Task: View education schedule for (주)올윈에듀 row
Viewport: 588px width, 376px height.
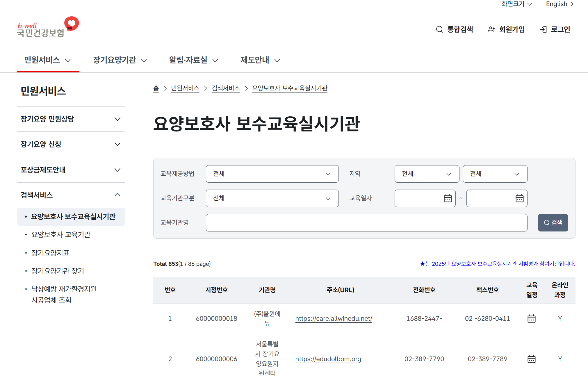Action: click(x=532, y=319)
